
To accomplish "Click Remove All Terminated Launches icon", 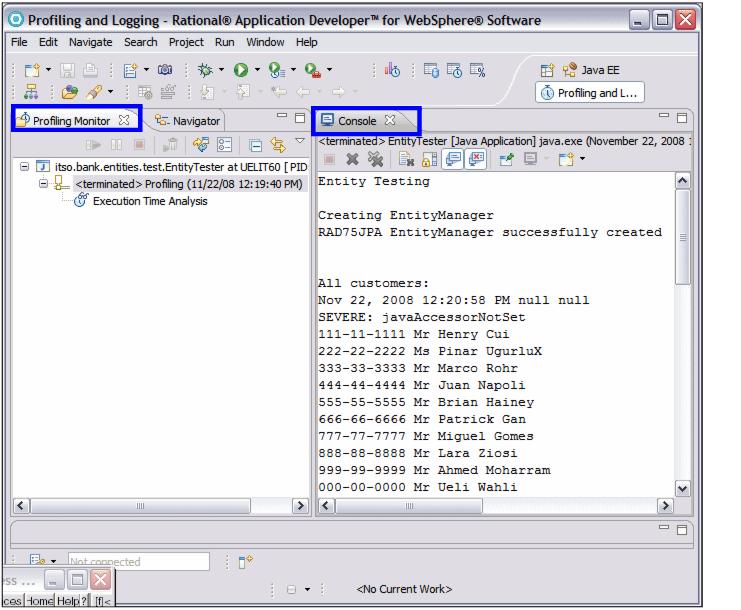I will pyautogui.click(x=375, y=160).
